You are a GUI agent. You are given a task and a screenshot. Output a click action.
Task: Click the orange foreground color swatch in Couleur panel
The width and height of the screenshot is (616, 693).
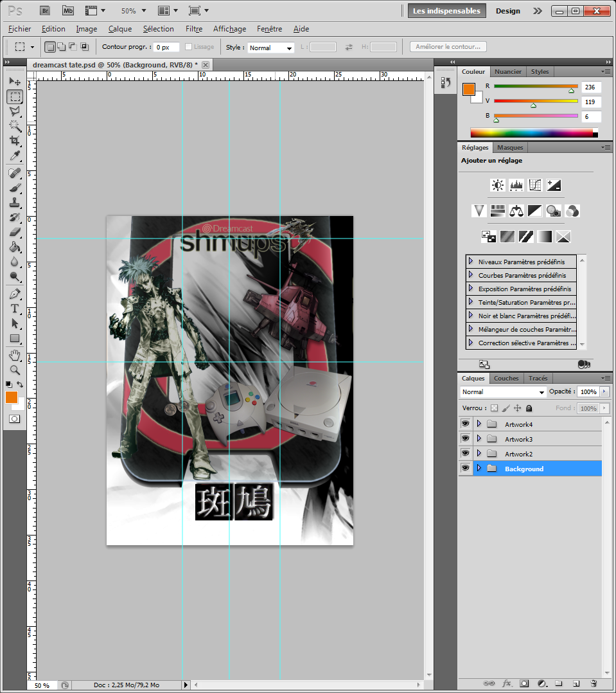468,89
